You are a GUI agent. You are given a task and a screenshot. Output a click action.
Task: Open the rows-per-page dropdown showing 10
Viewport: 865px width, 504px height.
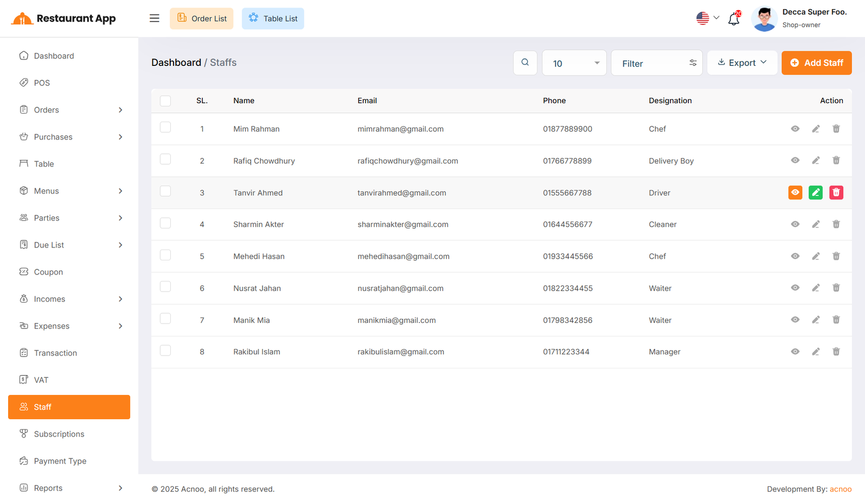point(574,63)
